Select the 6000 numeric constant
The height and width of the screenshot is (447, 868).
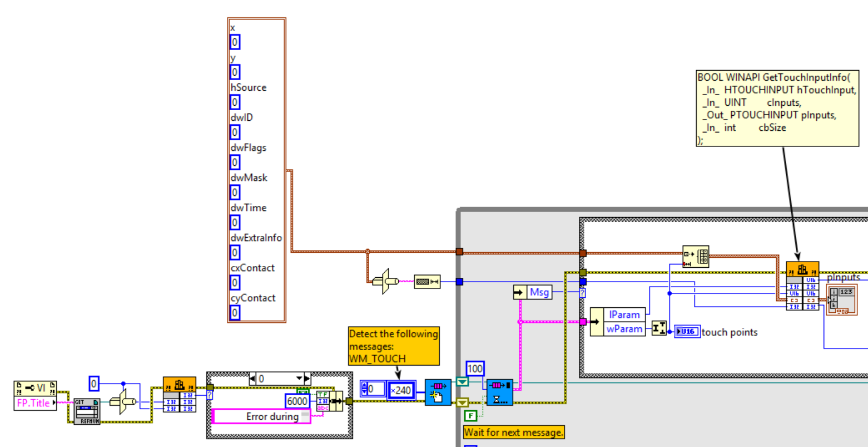(297, 401)
